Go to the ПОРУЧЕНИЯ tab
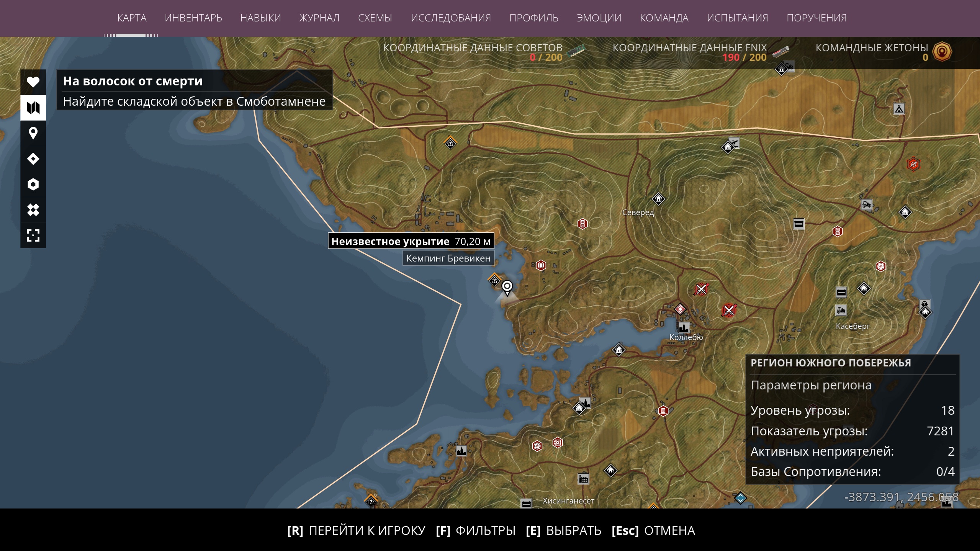The height and width of the screenshot is (551, 980). [816, 18]
